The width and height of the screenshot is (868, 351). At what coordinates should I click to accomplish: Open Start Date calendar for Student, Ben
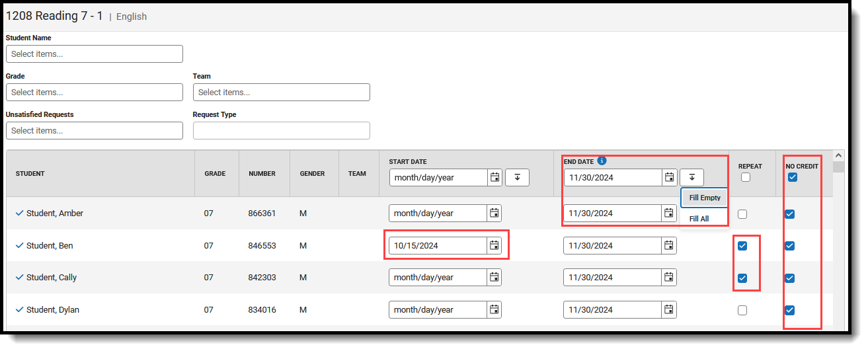click(494, 245)
